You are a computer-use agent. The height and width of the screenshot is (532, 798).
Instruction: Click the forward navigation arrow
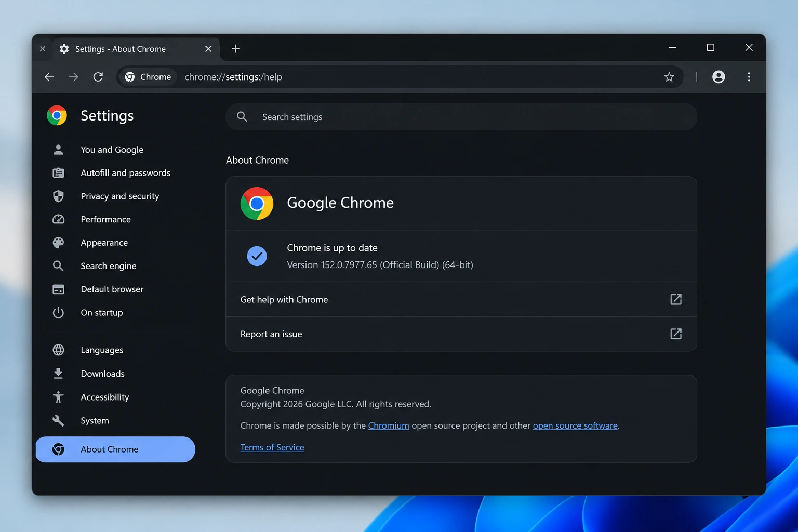pyautogui.click(x=74, y=77)
